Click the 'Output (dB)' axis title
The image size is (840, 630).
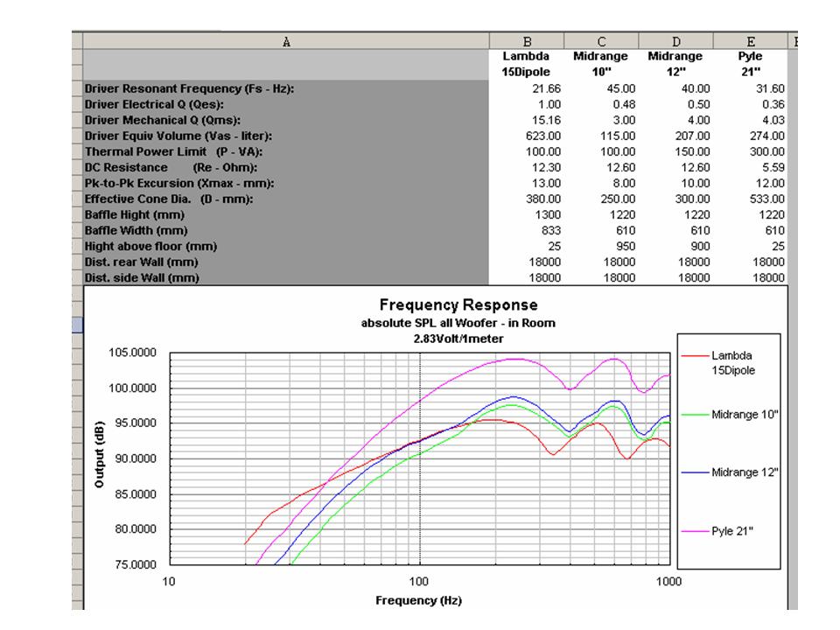[99, 455]
